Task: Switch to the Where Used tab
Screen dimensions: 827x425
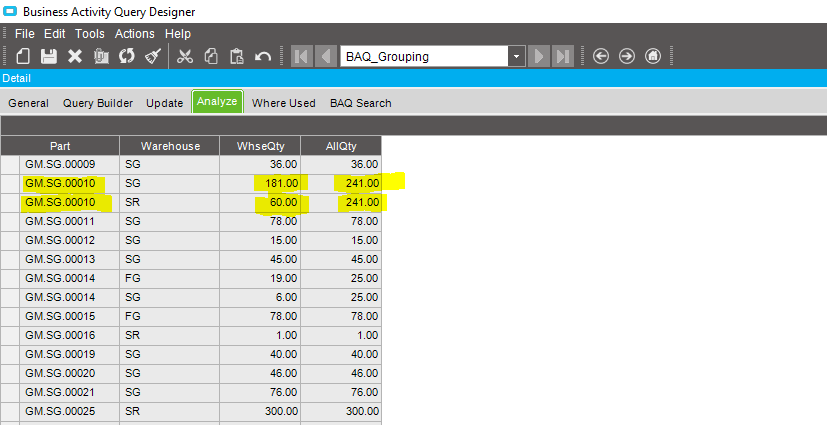Action: click(x=284, y=103)
